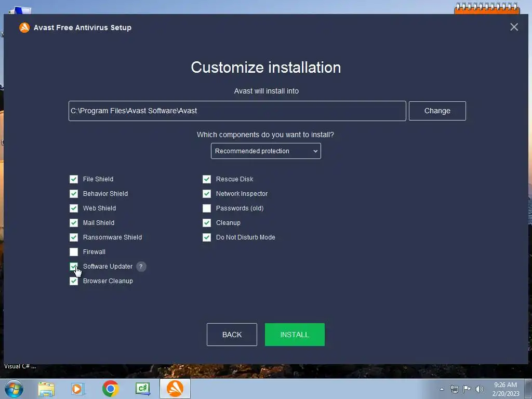
Task: Click the Avast logo in the setup title
Action: [x=24, y=28]
